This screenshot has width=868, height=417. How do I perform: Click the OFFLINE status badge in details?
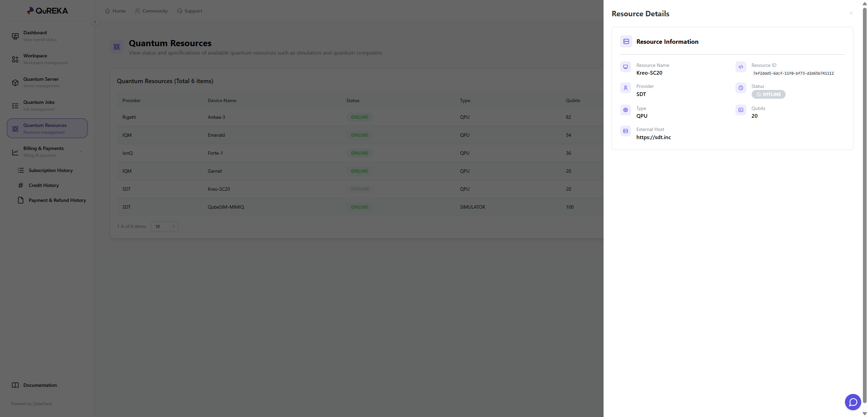point(768,94)
